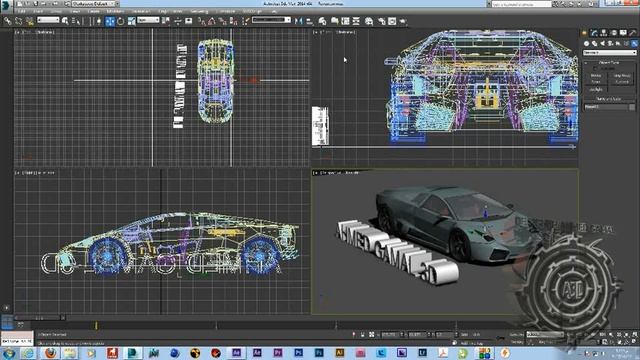Open Select by Name dialog icon
The height and width of the screenshot is (360, 640).
76,21
